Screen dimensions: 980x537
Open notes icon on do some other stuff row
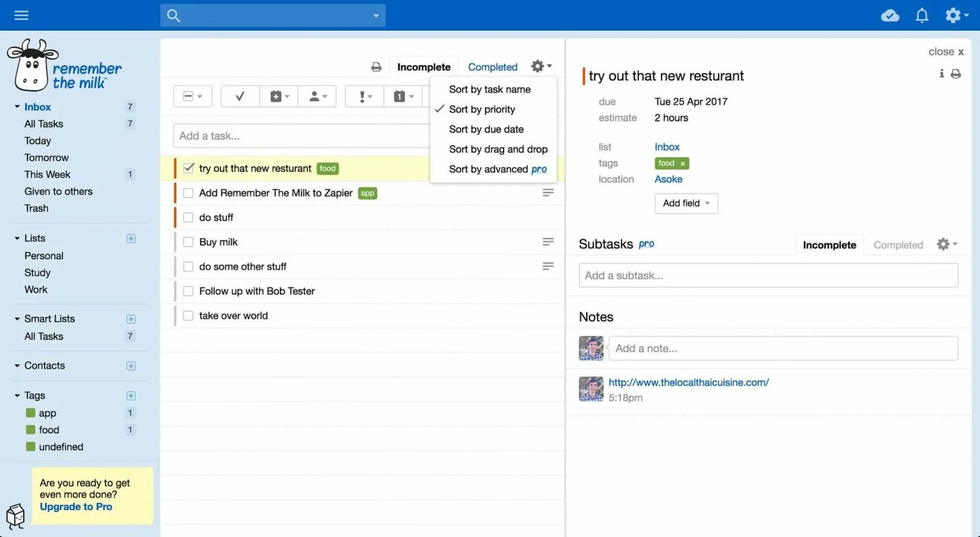548,266
